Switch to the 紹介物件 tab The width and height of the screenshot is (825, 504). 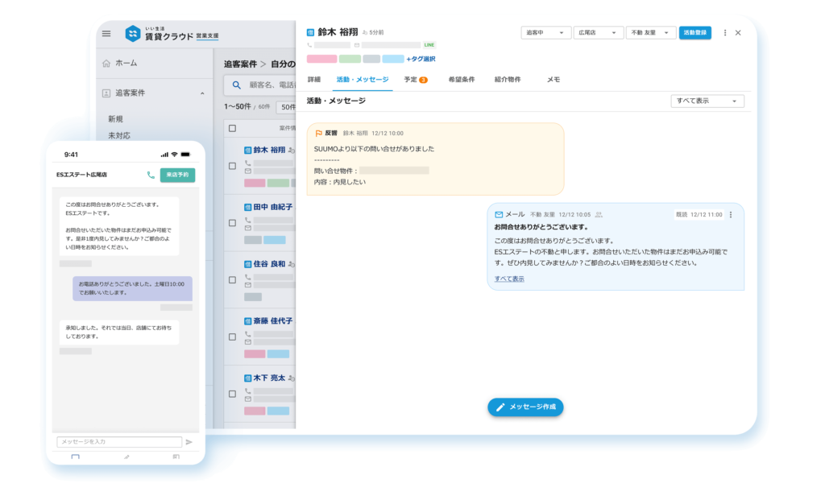tap(508, 80)
